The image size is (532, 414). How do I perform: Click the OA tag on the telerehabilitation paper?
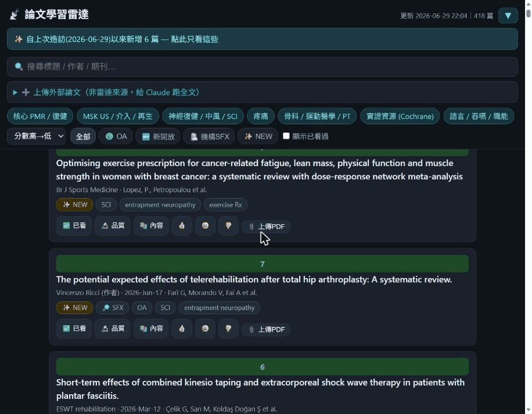(142, 308)
